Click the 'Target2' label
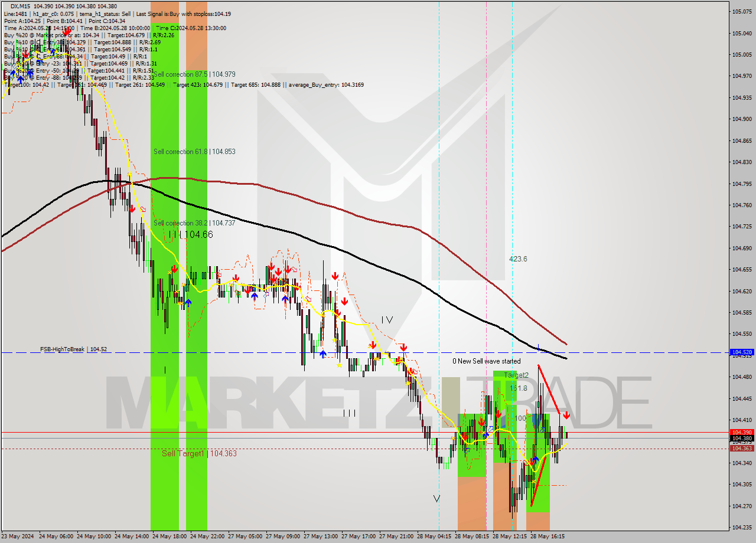The height and width of the screenshot is (543, 756). coord(516,375)
